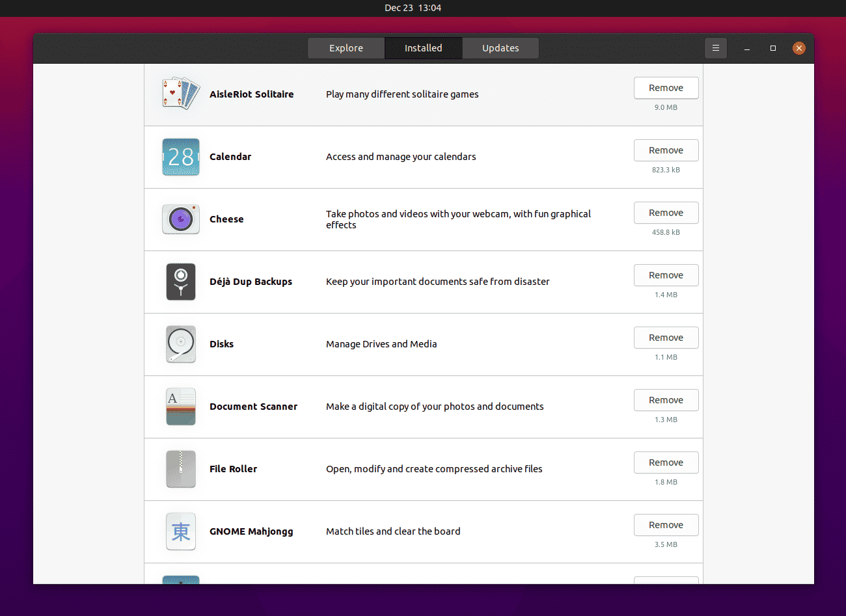This screenshot has width=846, height=616.
Task: Open the Updates tab
Action: [500, 48]
